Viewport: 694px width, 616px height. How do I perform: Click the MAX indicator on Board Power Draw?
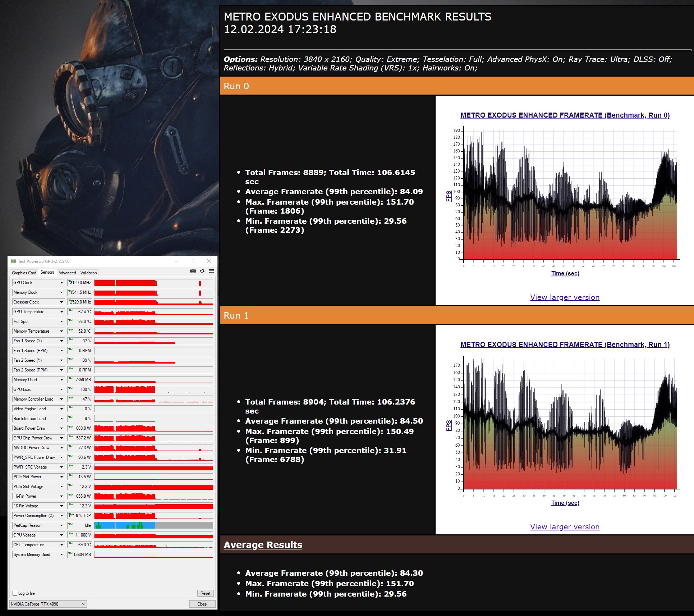coord(70,427)
